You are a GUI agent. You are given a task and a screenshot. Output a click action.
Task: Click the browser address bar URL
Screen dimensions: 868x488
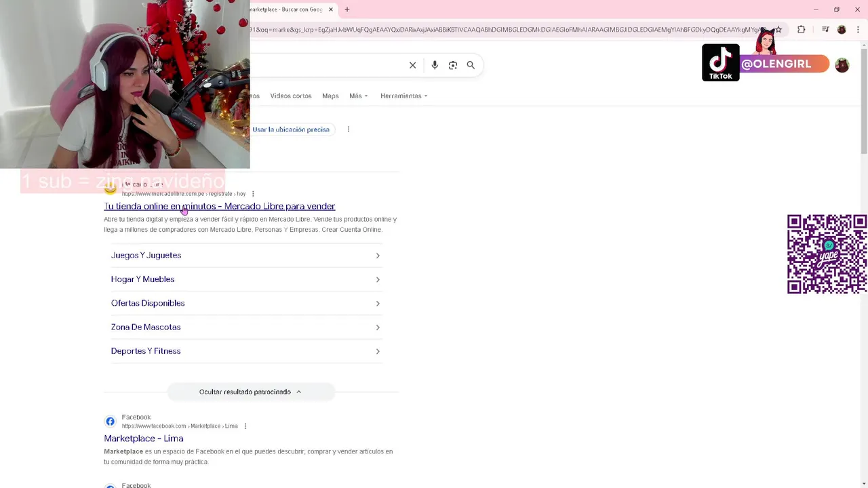[x=509, y=30]
